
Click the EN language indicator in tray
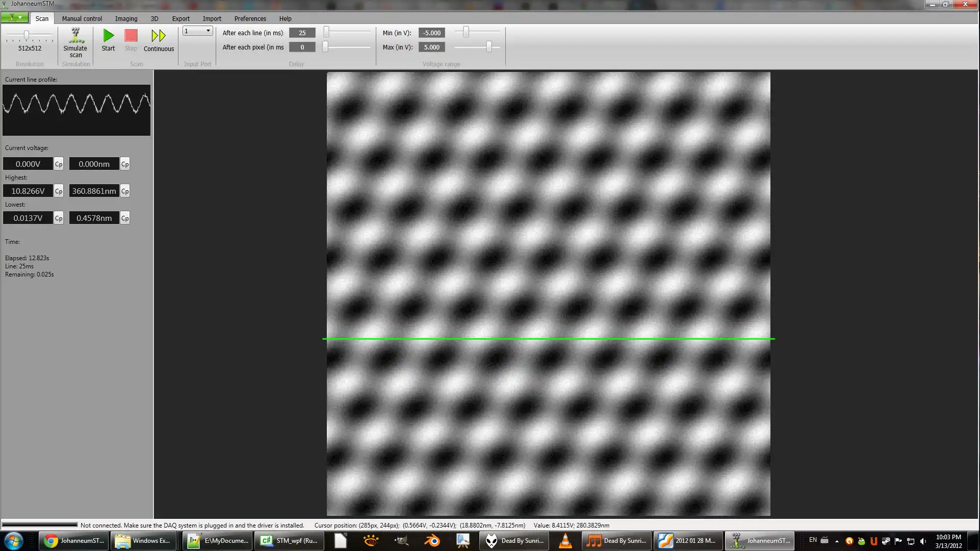813,540
